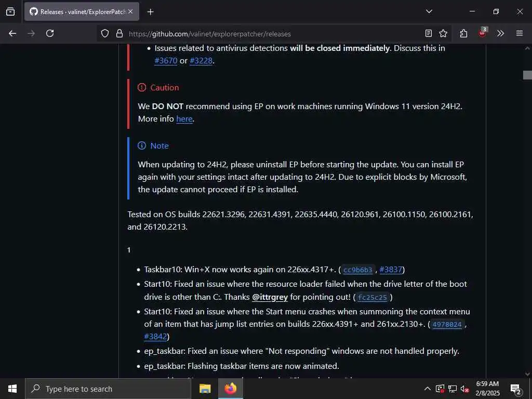Select the Releases valinet/ExplorerPatcher tab
Screen dimensions: 532x399
coord(82,11)
